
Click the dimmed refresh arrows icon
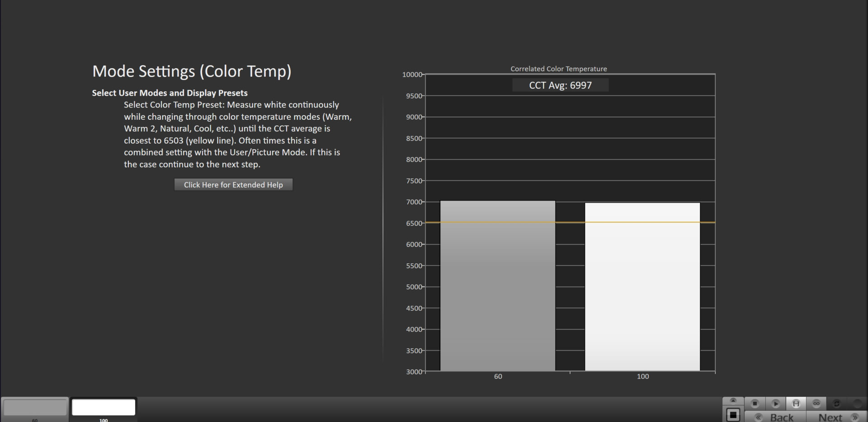(x=837, y=403)
